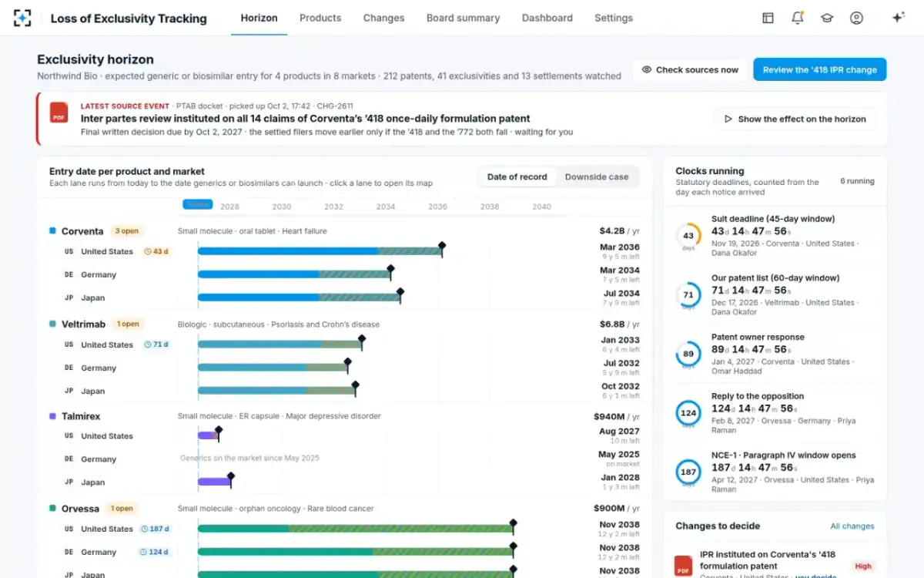
Task: Launch the sparkle assistant icon
Action: click(x=898, y=18)
